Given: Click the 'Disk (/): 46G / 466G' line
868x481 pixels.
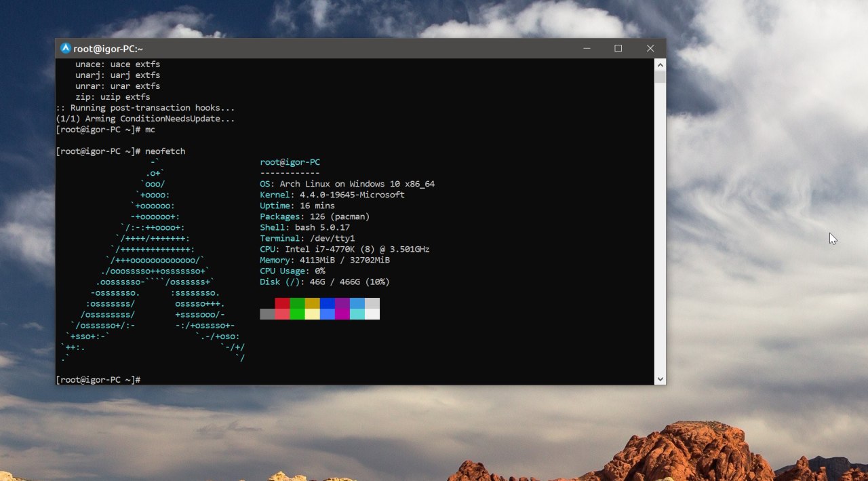Looking at the screenshot, I should pos(325,282).
